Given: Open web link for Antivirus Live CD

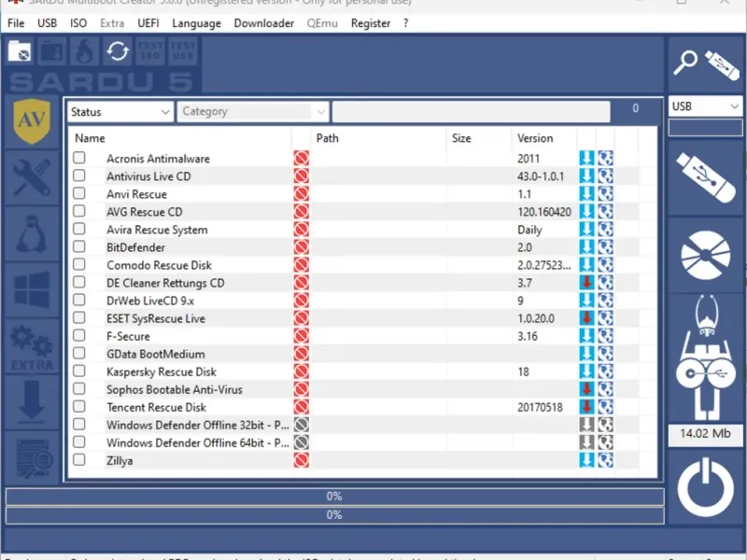Looking at the screenshot, I should click(605, 176).
